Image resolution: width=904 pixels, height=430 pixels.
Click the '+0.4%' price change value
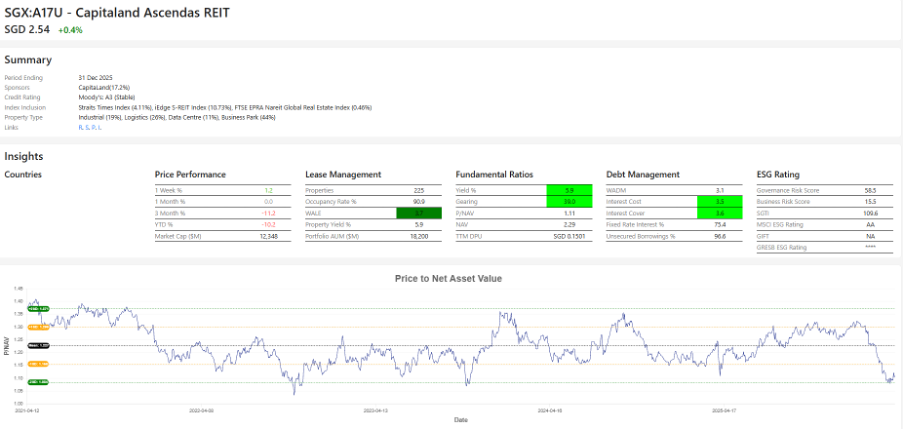[x=70, y=30]
